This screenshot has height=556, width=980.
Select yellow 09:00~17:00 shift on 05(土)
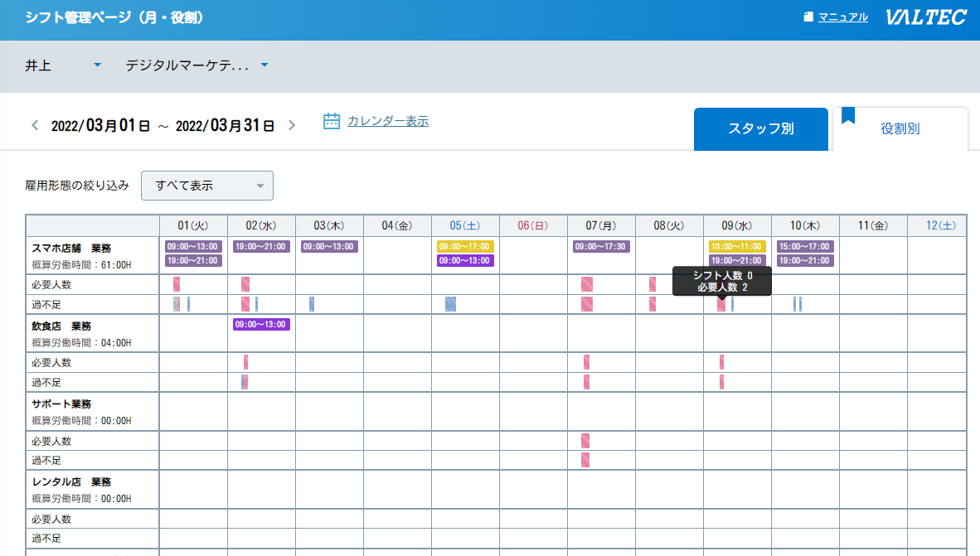pyautogui.click(x=465, y=247)
